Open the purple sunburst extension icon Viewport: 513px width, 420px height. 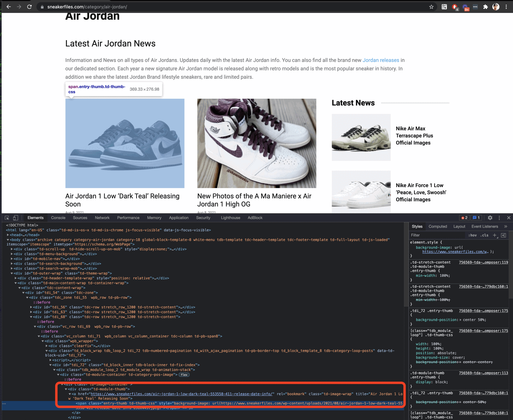465,7
